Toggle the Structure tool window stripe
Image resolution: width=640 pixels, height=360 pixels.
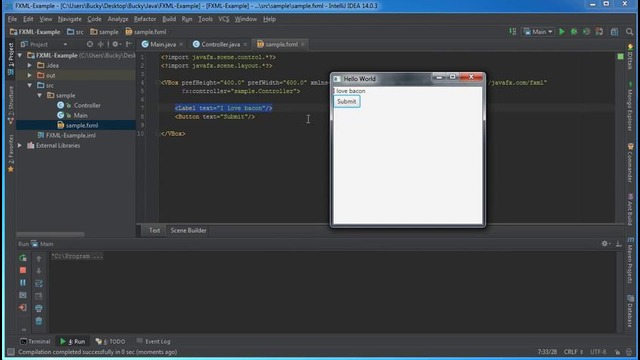[11, 105]
